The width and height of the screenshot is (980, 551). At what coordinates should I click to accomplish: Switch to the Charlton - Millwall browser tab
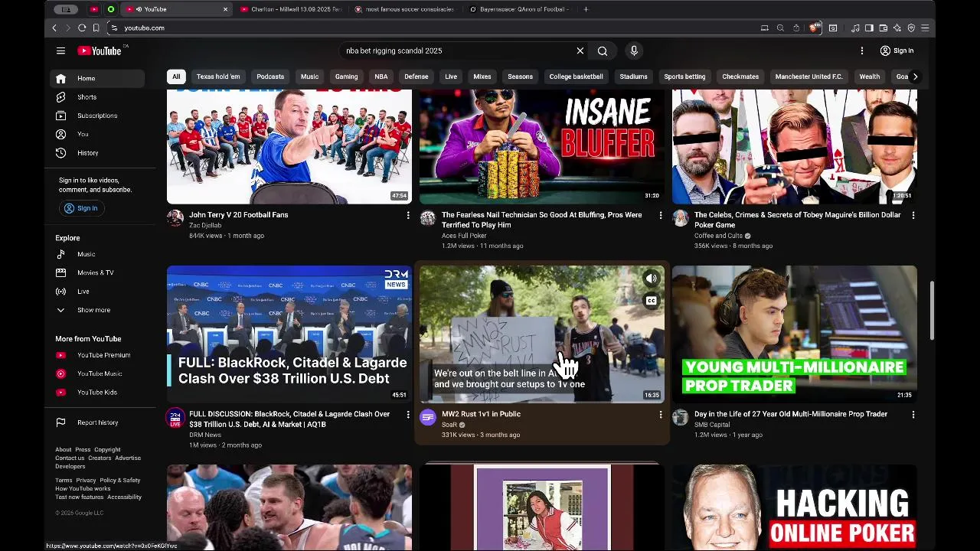click(x=291, y=9)
